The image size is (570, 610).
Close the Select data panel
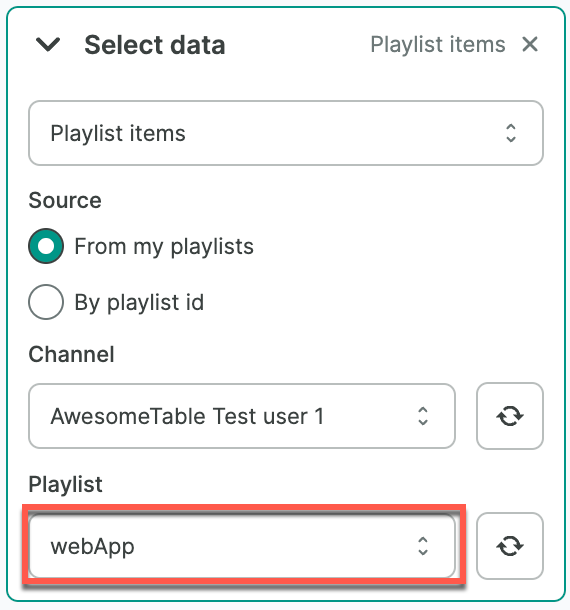[530, 44]
